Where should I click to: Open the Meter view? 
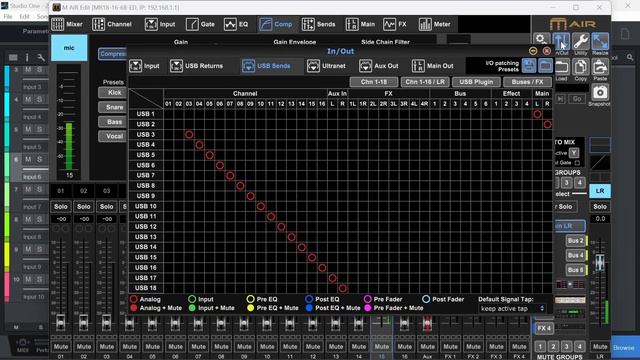coord(435,24)
